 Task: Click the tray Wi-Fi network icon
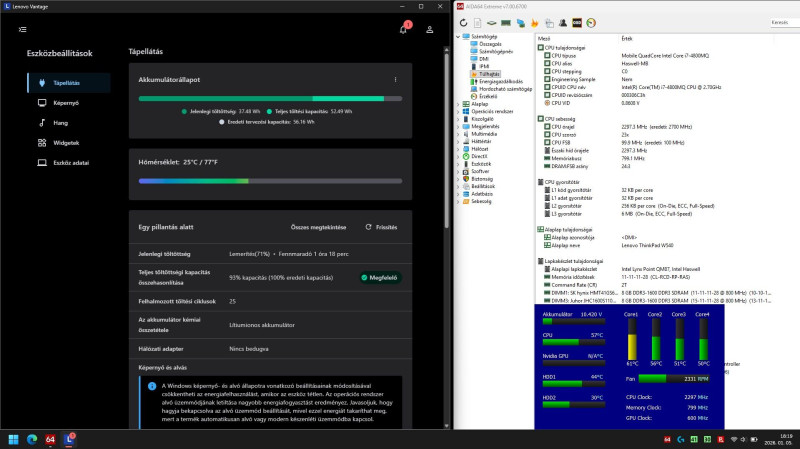[x=734, y=439]
